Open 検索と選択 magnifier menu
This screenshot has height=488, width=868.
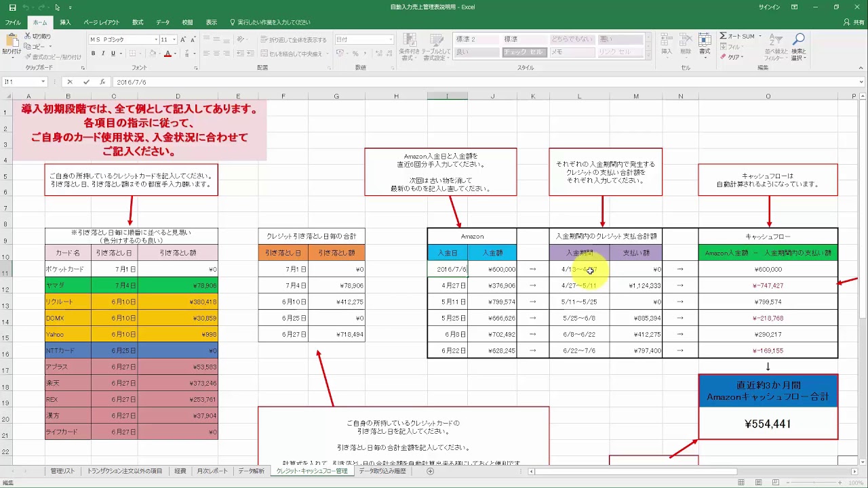pos(799,46)
